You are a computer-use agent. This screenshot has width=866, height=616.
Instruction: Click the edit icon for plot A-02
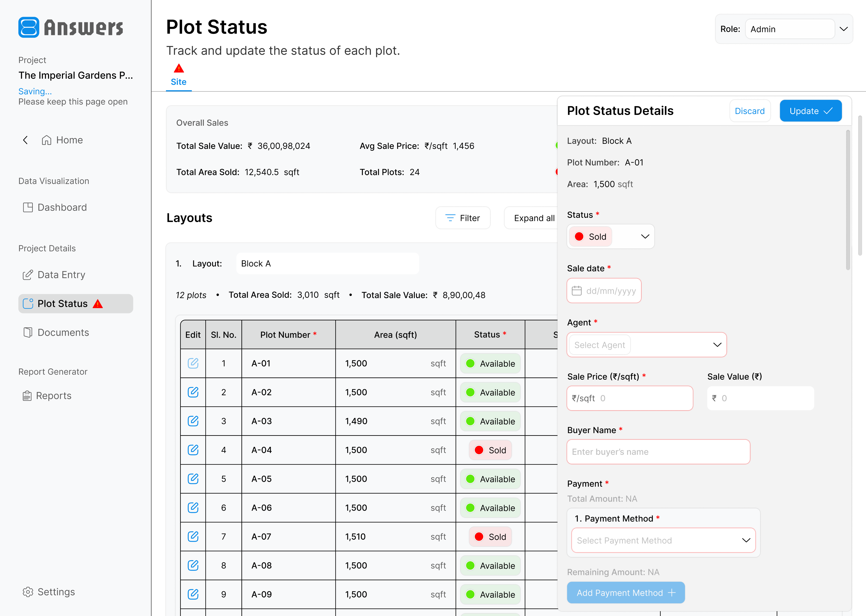[193, 392]
